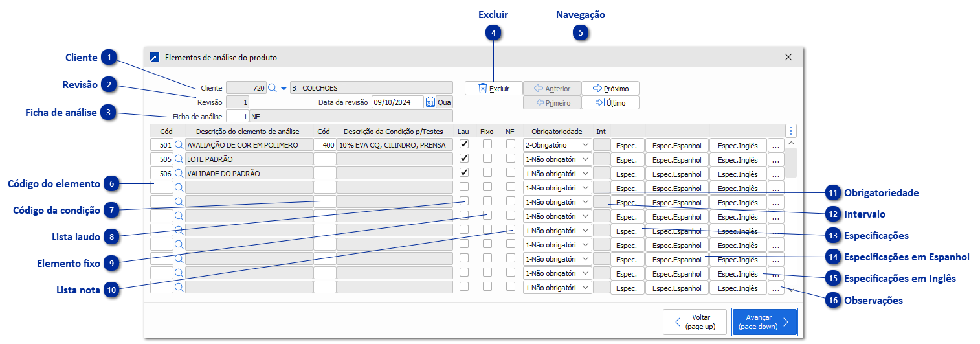The height and width of the screenshot is (344, 980).
Task: Check Fixo for VALIDADE DO PADRÃO
Action: pyautogui.click(x=487, y=173)
